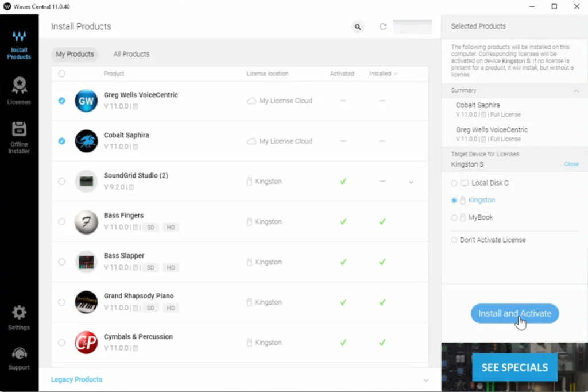Click the Activated column header

(342, 74)
